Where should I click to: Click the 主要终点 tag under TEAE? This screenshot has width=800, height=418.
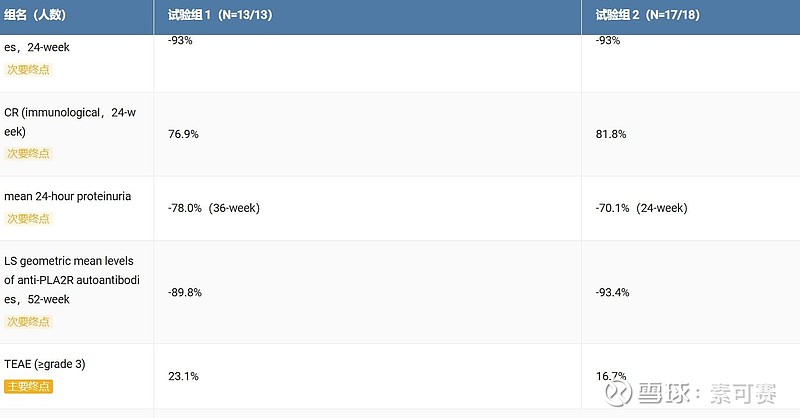(x=28, y=386)
